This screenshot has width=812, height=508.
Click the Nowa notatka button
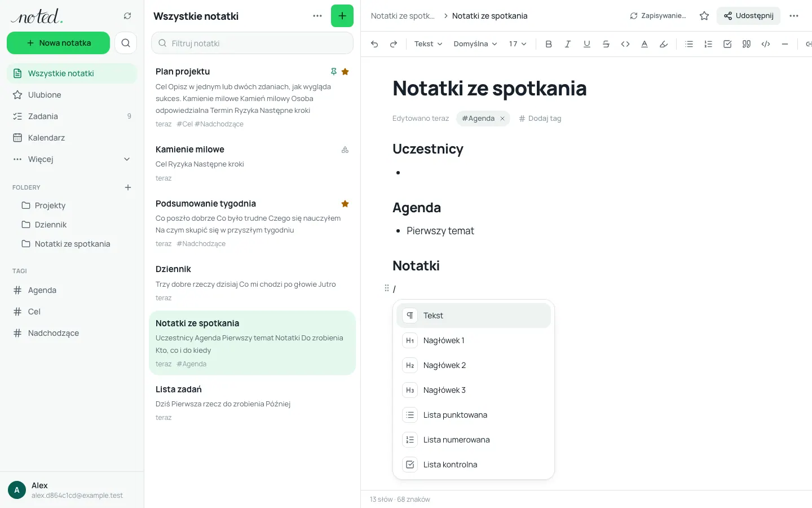point(58,43)
